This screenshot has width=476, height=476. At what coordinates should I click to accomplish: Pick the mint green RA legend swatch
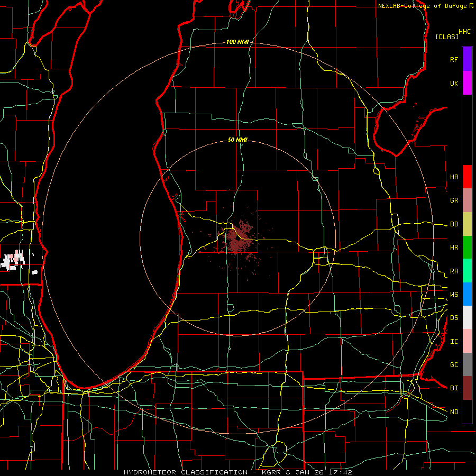(467, 271)
